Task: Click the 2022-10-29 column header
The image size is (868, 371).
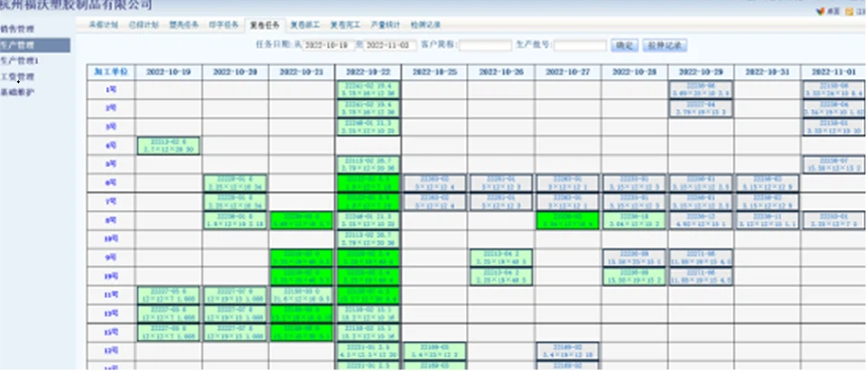Action: (700, 72)
